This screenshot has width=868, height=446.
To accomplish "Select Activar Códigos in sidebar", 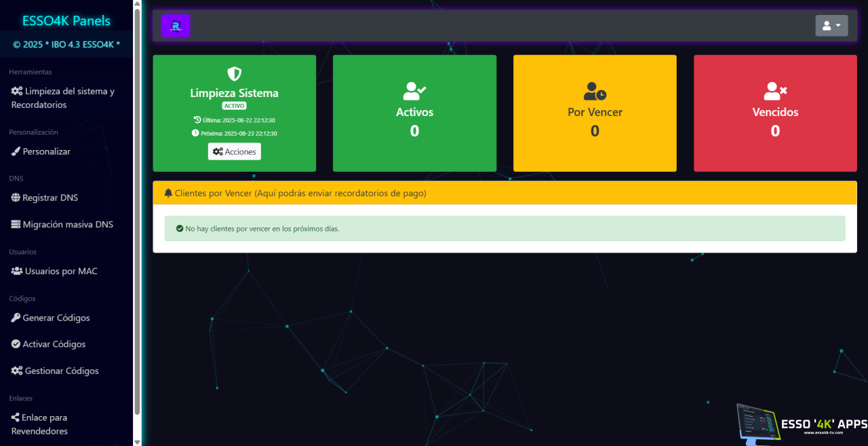I will tap(54, 344).
